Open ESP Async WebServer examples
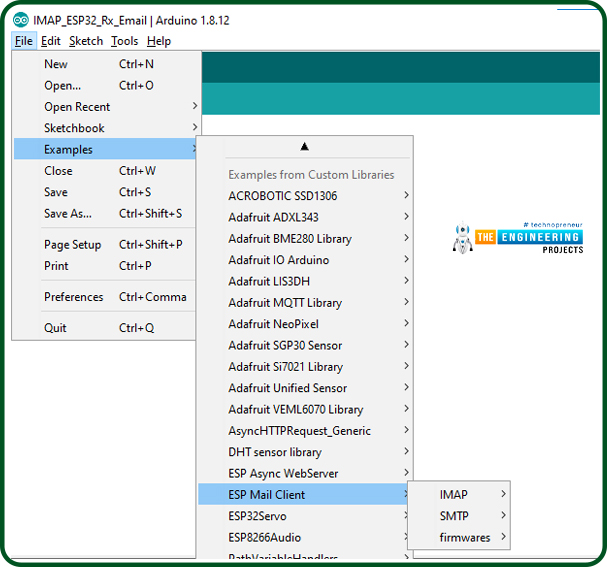 point(305,473)
